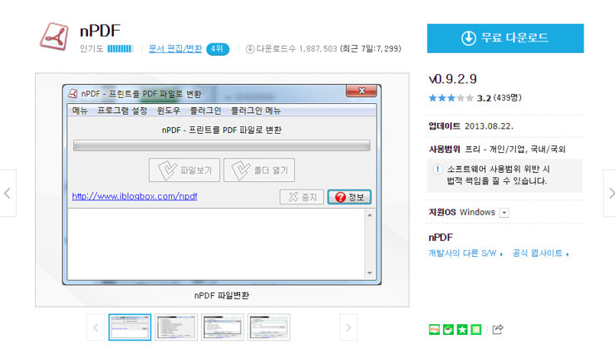Click the green memo share icon

pyautogui.click(x=476, y=329)
